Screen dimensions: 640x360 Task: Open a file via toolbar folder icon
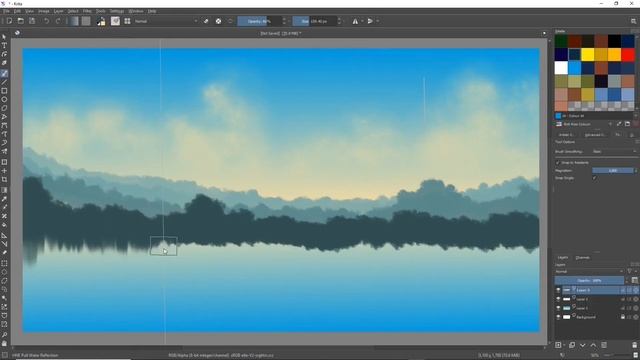(20, 21)
